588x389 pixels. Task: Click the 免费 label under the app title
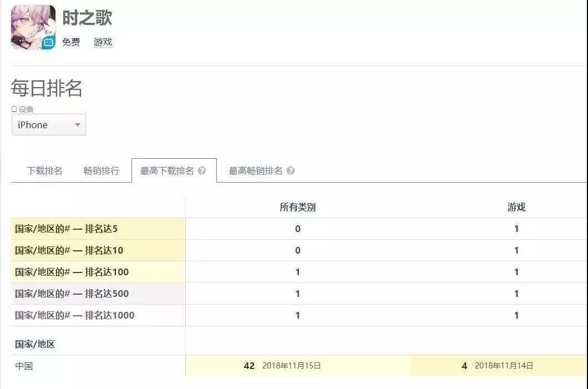coord(71,42)
